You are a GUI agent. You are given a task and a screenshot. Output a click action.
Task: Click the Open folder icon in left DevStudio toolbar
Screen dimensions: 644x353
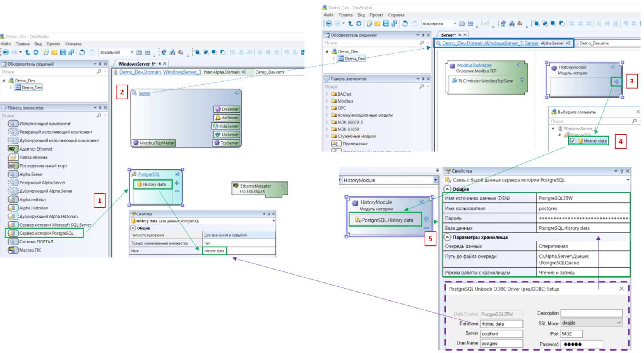(55, 52)
